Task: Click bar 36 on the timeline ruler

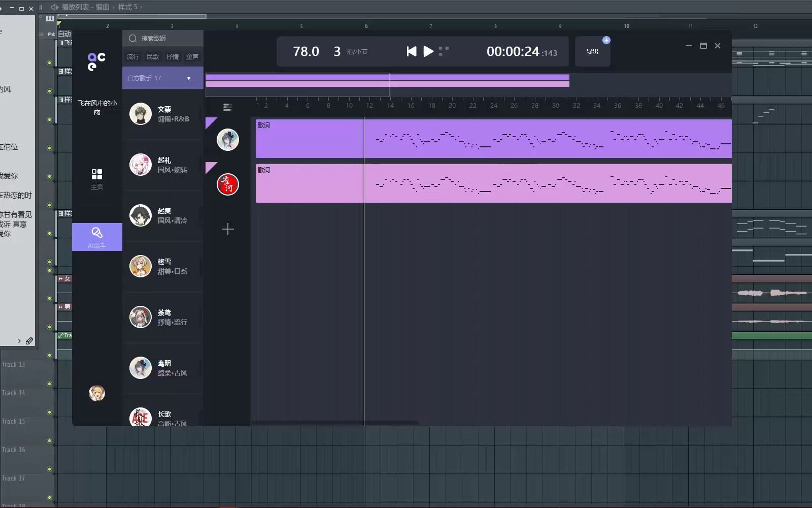Action: tap(618, 106)
